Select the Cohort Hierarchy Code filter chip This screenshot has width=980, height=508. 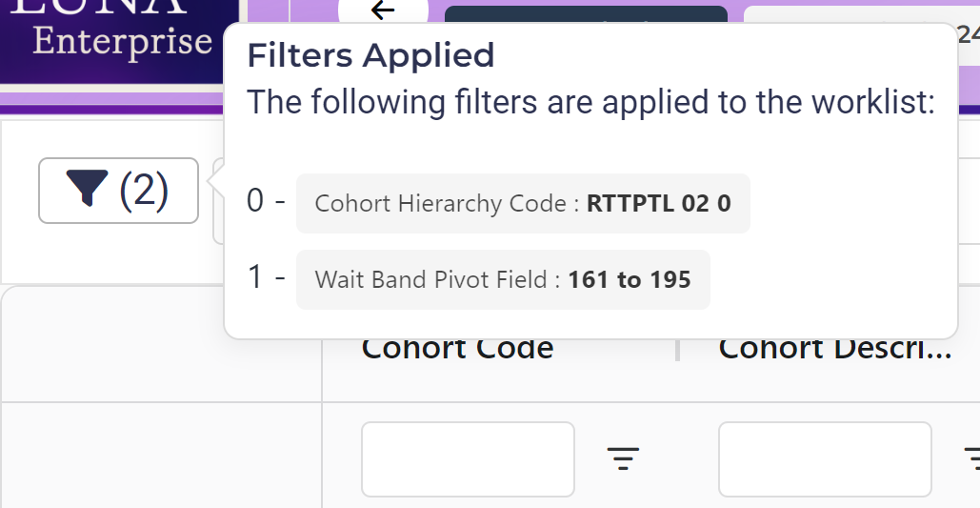(x=523, y=203)
